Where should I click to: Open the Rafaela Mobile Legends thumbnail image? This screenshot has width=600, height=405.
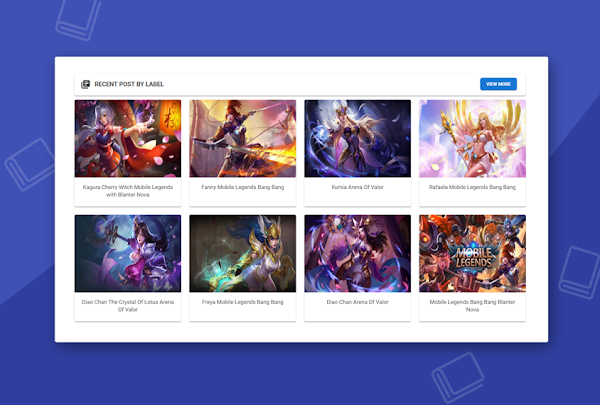472,139
